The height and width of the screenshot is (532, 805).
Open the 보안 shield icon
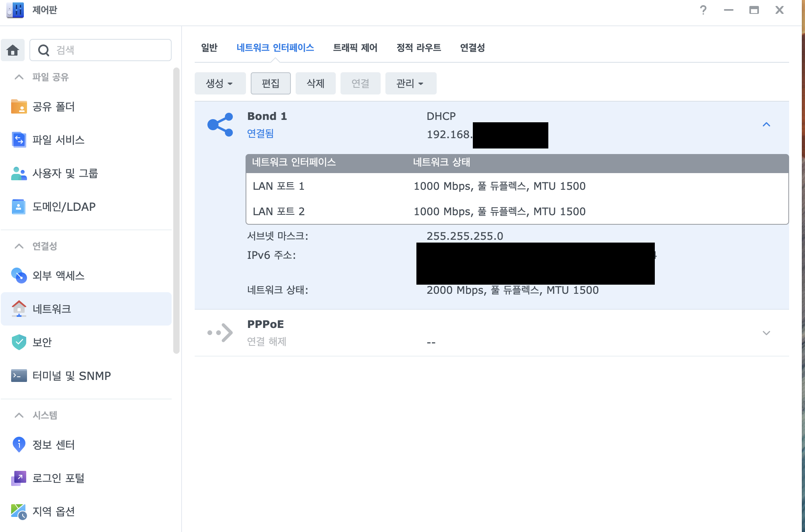point(19,342)
